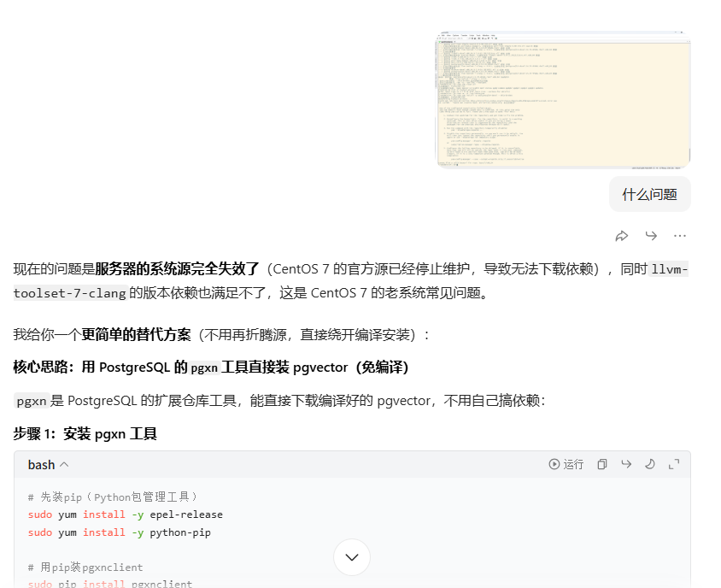Click the forward icon in code block header
721x588 pixels.
click(x=626, y=464)
